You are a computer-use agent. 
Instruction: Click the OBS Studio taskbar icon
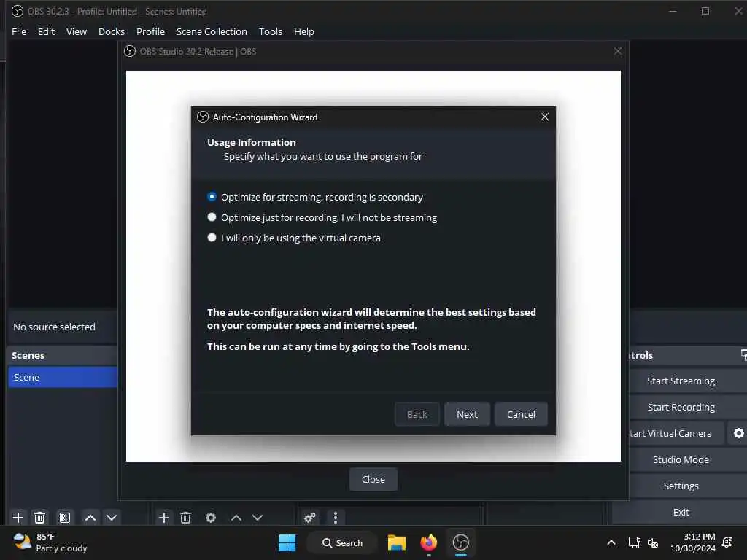[x=461, y=542]
